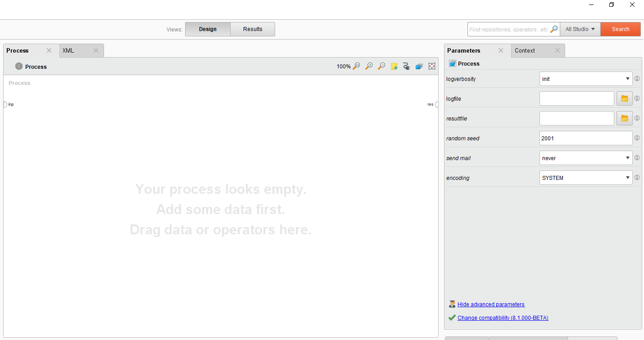This screenshot has width=644, height=340.
Task: Zoom in on the process canvas
Action: [x=369, y=66]
